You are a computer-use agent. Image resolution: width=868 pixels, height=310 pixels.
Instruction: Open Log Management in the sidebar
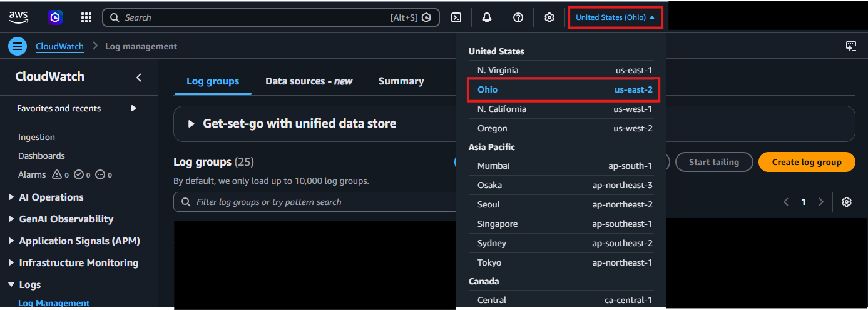[54, 303]
